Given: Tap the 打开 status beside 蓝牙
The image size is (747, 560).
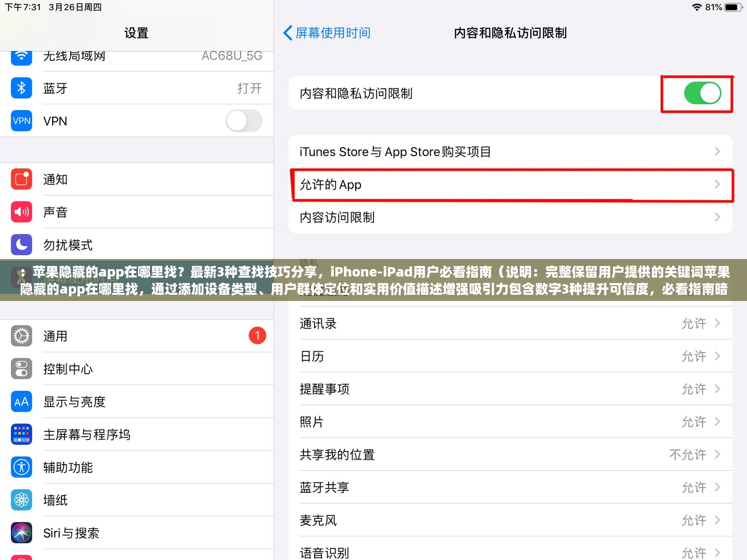Looking at the screenshot, I should 250,88.
